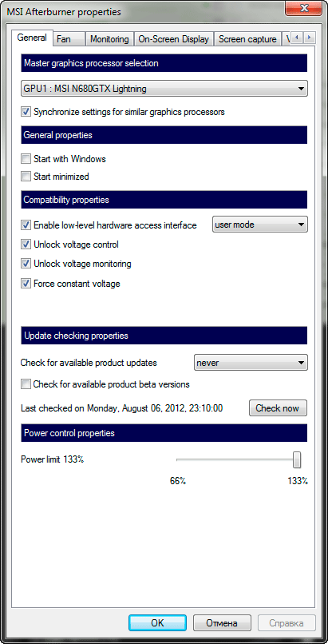Click the Отмена cancel button
This screenshot has width=328, height=644.
(x=221, y=623)
